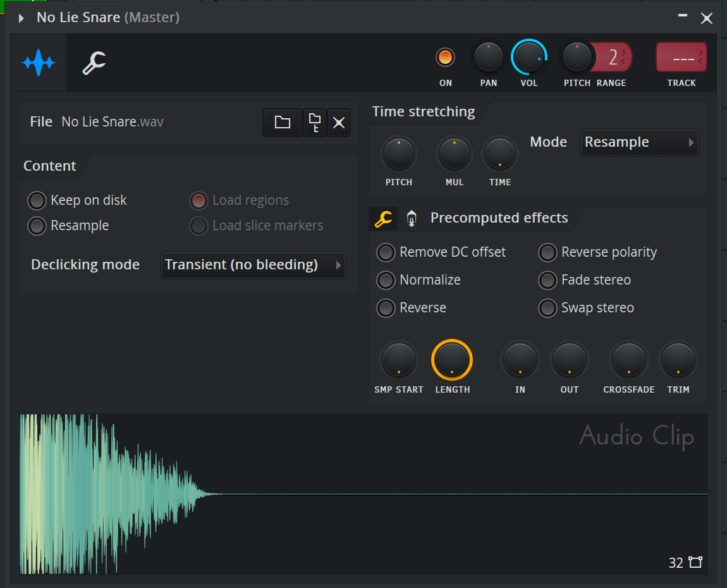Click the VOL knob
Viewport: 727px width, 588px height.
click(528, 58)
